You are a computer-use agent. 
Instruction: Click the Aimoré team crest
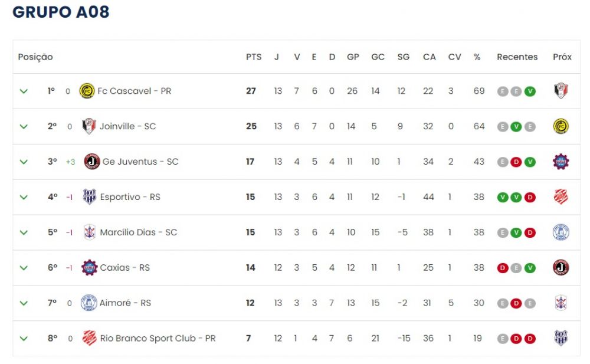89,303
